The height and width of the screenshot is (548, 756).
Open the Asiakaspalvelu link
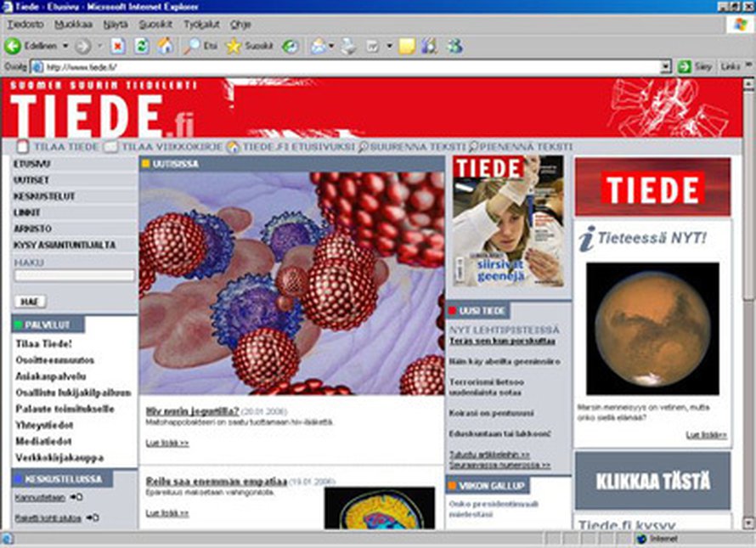(x=51, y=376)
